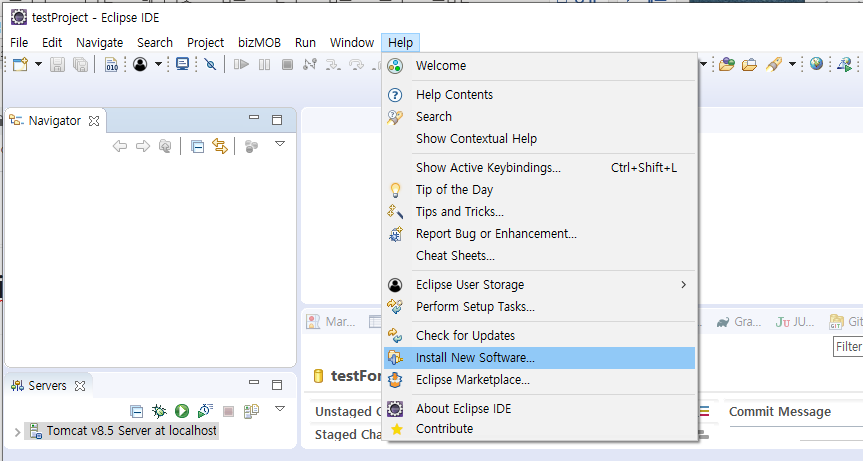Click the Save All toolbar icon
This screenshot has height=461, width=863.
tap(80, 65)
